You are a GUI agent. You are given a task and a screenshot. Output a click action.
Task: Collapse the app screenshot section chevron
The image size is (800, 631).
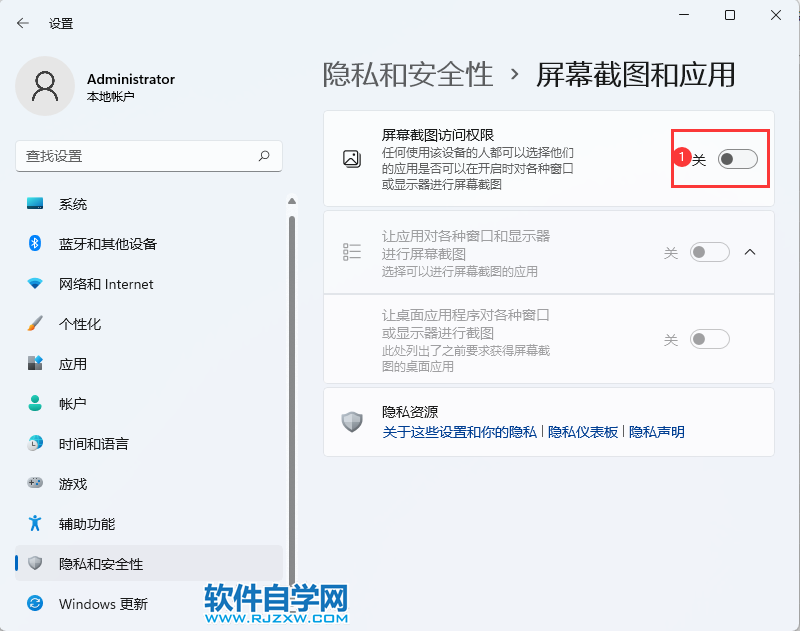point(751,253)
